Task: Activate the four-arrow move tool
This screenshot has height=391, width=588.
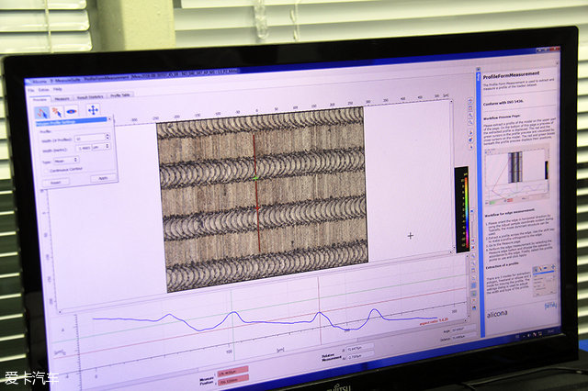Action: coord(93,110)
